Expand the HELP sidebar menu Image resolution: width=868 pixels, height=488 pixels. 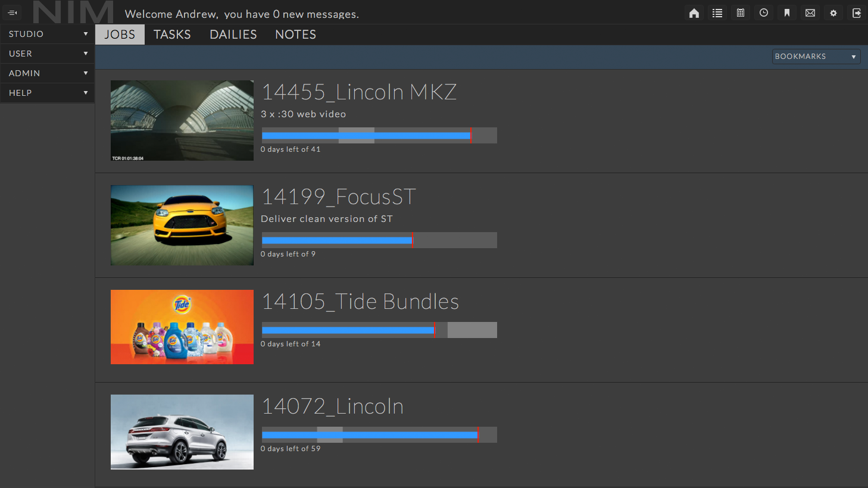(x=47, y=93)
